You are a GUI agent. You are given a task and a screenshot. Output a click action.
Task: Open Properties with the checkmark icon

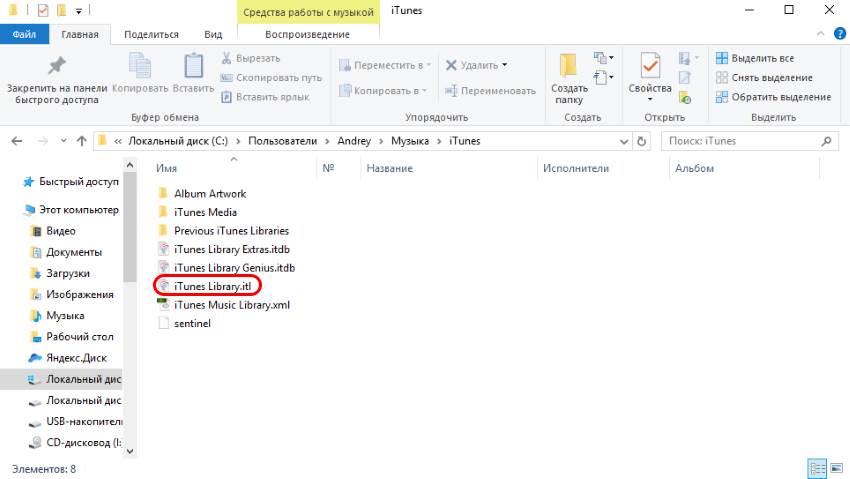(650, 66)
